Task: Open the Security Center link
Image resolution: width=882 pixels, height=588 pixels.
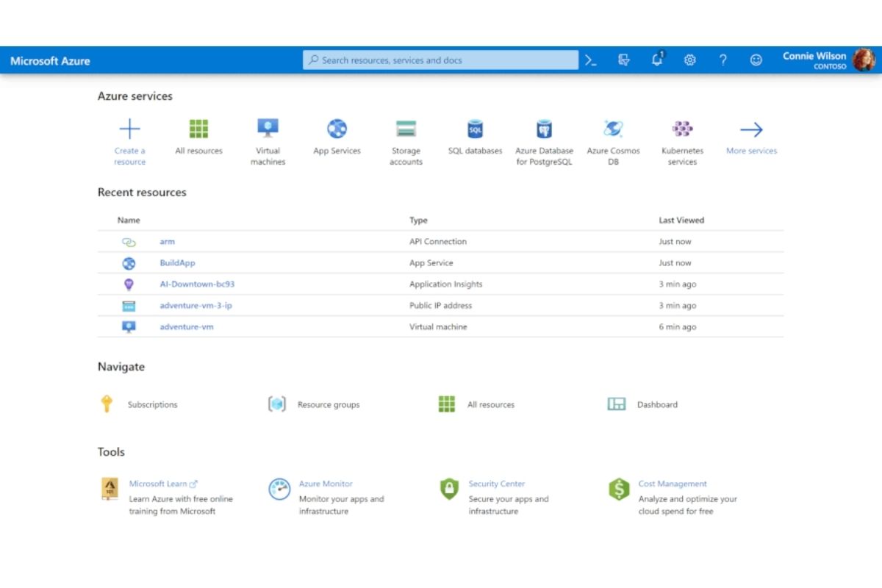Action: coord(497,484)
